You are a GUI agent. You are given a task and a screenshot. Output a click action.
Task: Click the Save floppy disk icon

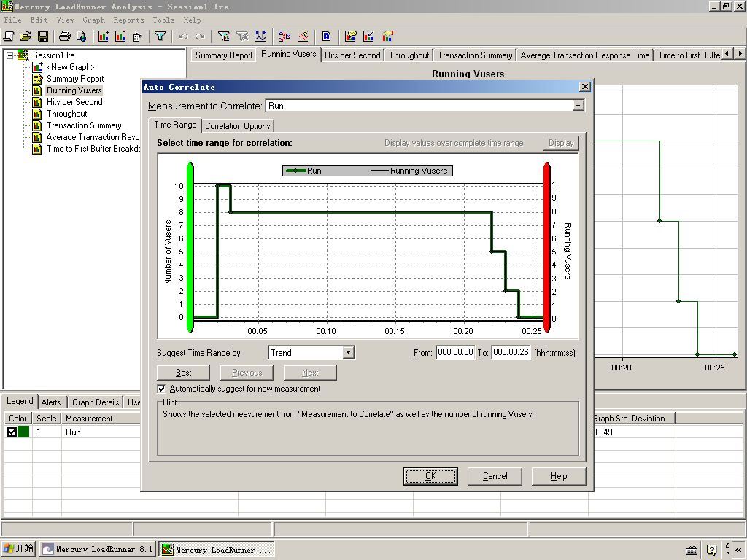pos(43,36)
